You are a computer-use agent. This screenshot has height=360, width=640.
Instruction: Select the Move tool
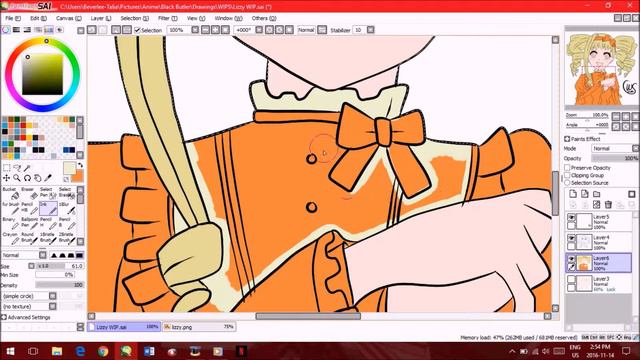point(7,178)
